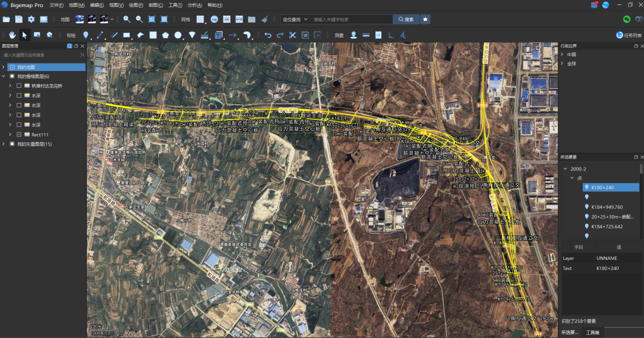Open the 编辑(E) menu
This screenshot has height=338, width=644.
point(97,5)
